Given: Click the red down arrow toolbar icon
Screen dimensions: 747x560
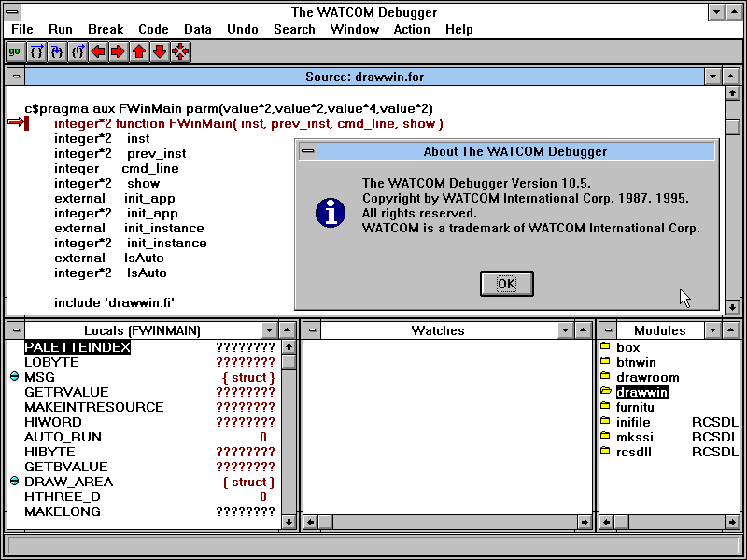Looking at the screenshot, I should [160, 51].
